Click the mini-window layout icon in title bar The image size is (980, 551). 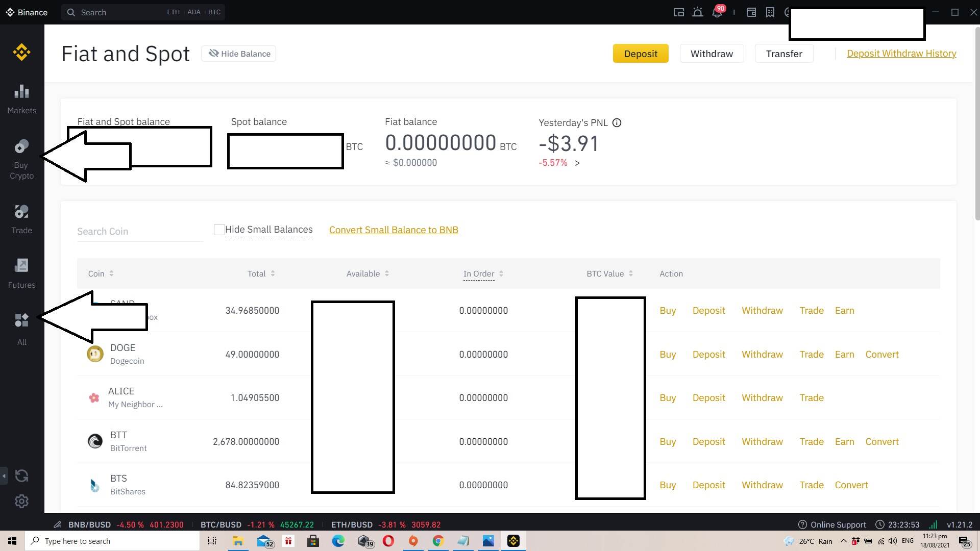(x=678, y=12)
